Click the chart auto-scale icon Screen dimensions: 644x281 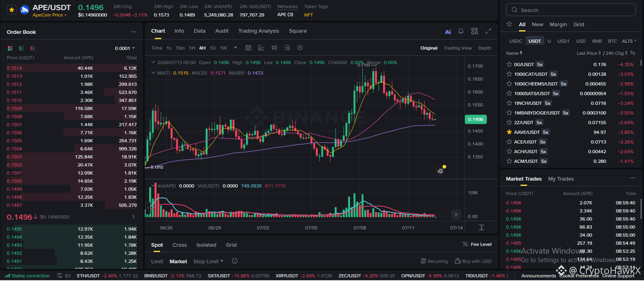(x=481, y=227)
